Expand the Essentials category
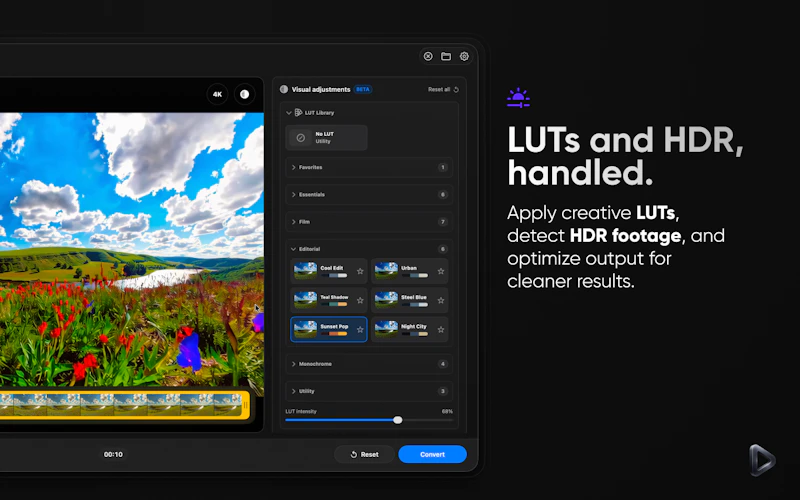This screenshot has height=500, width=800. tap(369, 194)
